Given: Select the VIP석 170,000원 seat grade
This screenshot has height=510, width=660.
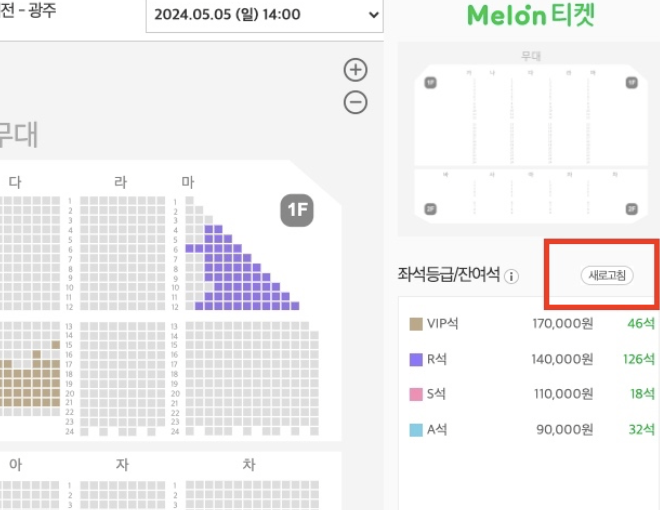Looking at the screenshot, I should 530,324.
